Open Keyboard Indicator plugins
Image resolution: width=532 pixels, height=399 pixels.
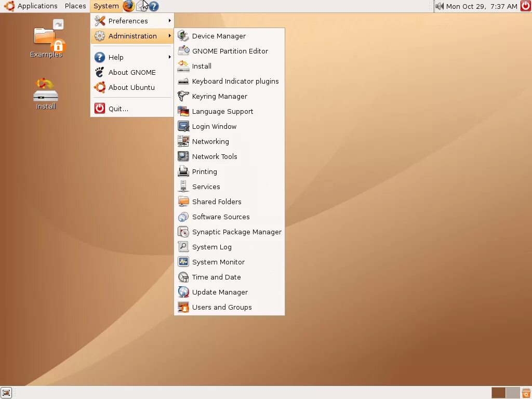click(x=229, y=81)
